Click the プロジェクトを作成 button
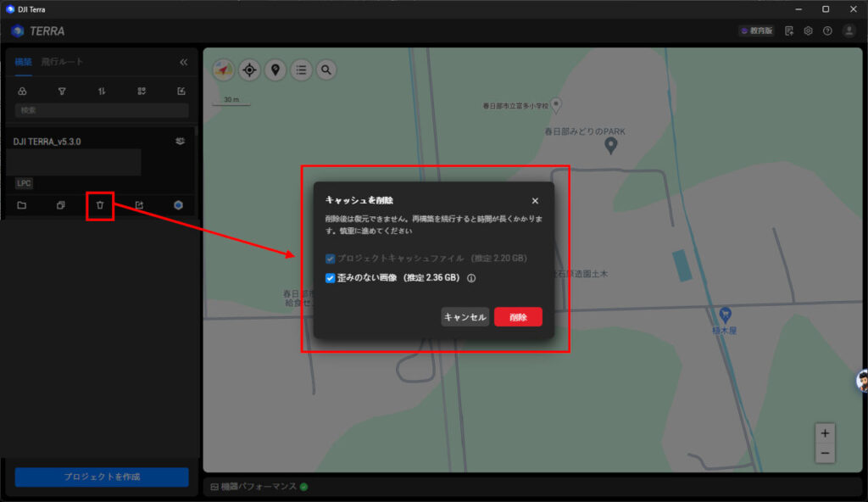868x502 pixels. (102, 477)
